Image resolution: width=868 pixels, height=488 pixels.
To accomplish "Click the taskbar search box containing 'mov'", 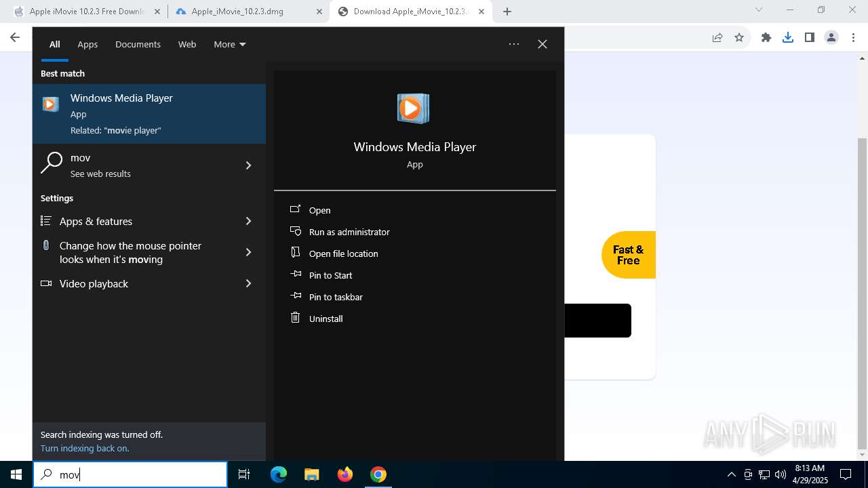I will tap(130, 474).
